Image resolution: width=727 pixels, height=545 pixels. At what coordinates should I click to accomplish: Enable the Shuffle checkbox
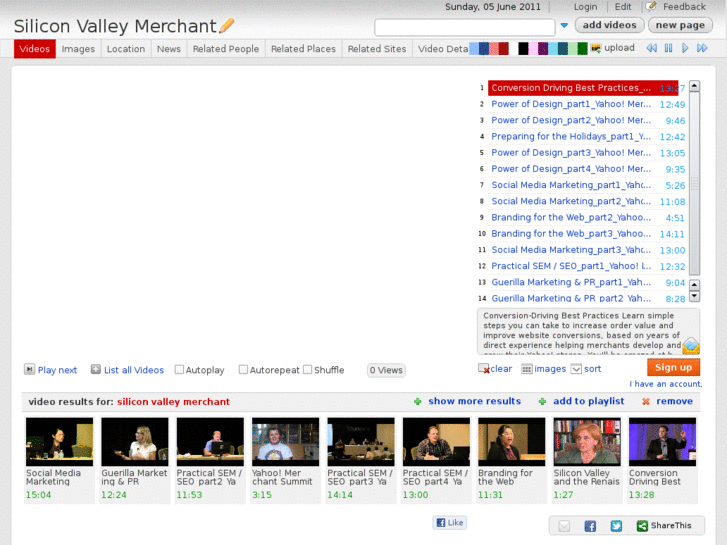[x=307, y=370]
